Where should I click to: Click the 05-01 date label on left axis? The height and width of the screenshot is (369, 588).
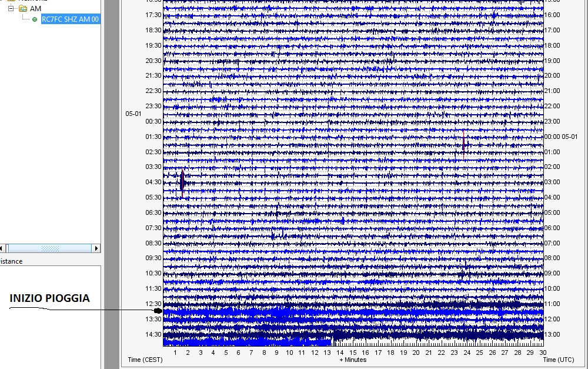pos(133,114)
